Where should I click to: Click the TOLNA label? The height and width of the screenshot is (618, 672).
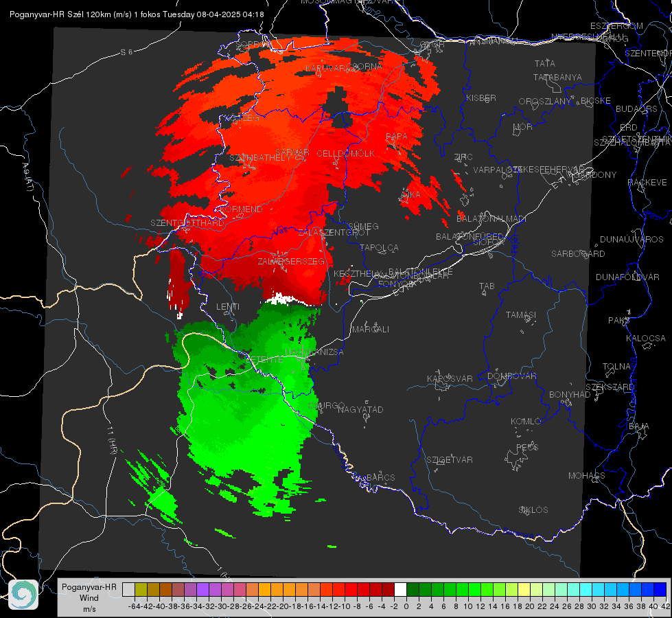[x=616, y=367]
